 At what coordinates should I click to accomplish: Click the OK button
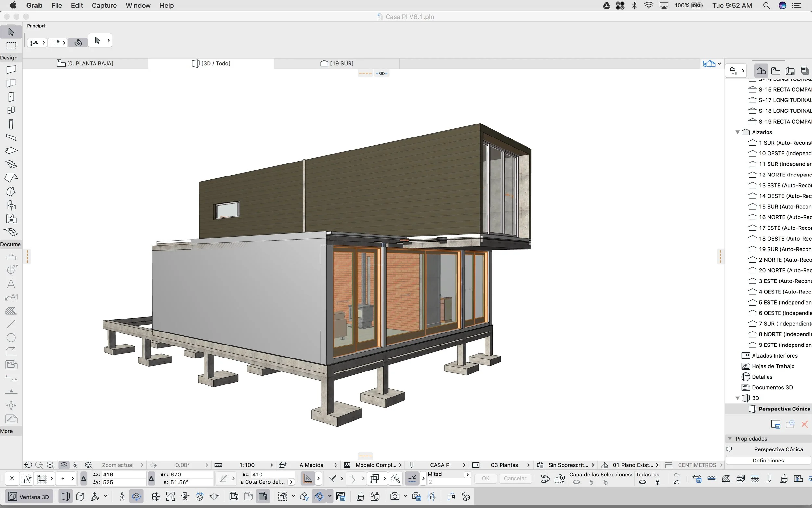485,478
